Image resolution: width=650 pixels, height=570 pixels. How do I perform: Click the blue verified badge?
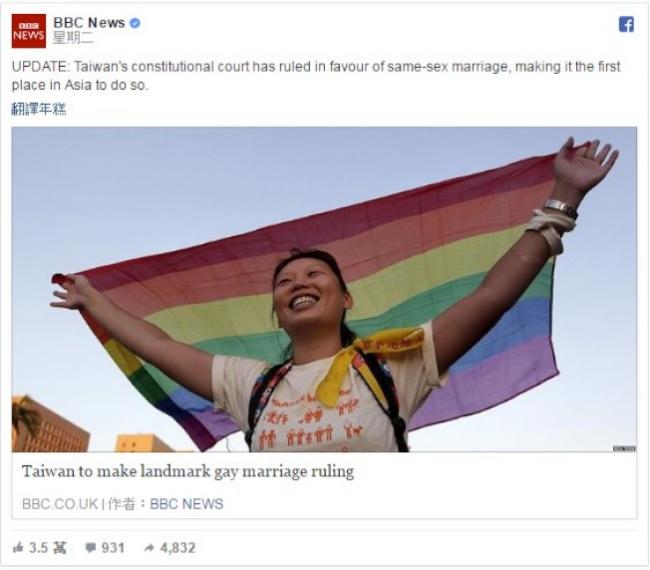(135, 23)
